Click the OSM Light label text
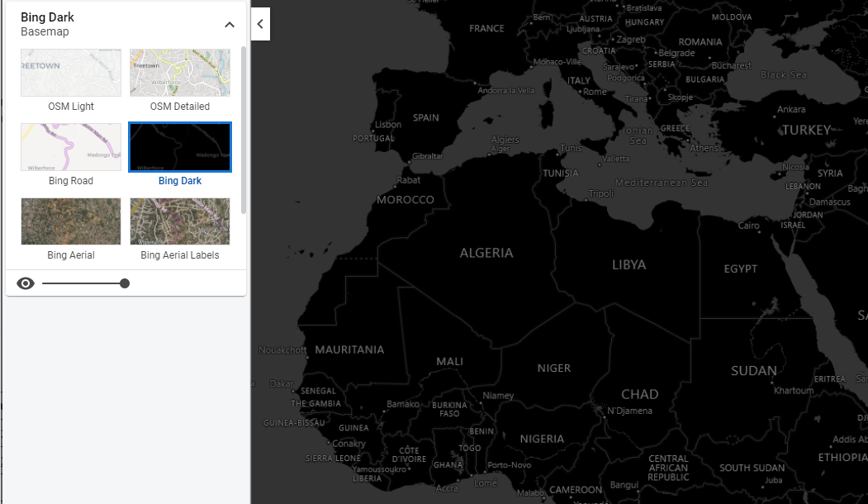868x504 pixels. click(71, 107)
